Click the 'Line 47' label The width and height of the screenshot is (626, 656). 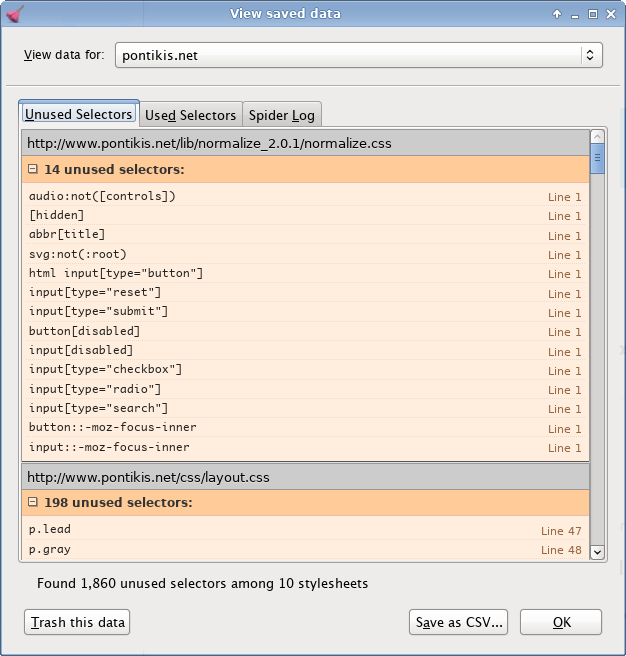561,531
